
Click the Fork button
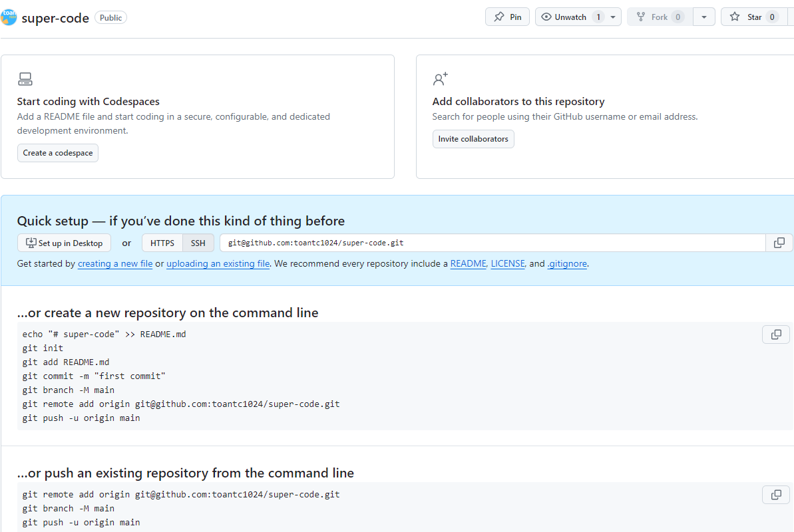[660, 17]
